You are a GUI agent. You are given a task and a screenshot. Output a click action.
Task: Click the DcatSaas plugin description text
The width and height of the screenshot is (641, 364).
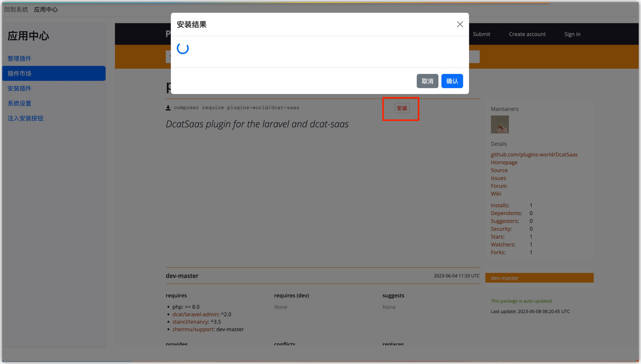[257, 124]
